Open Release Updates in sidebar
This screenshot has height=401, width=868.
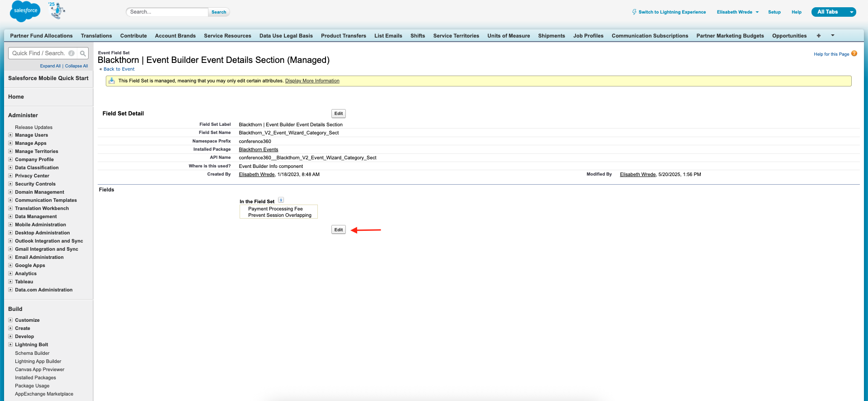click(x=33, y=128)
